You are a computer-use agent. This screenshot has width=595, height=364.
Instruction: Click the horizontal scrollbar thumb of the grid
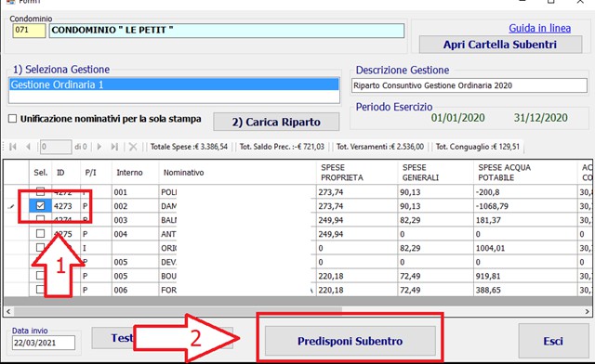[x=178, y=312]
